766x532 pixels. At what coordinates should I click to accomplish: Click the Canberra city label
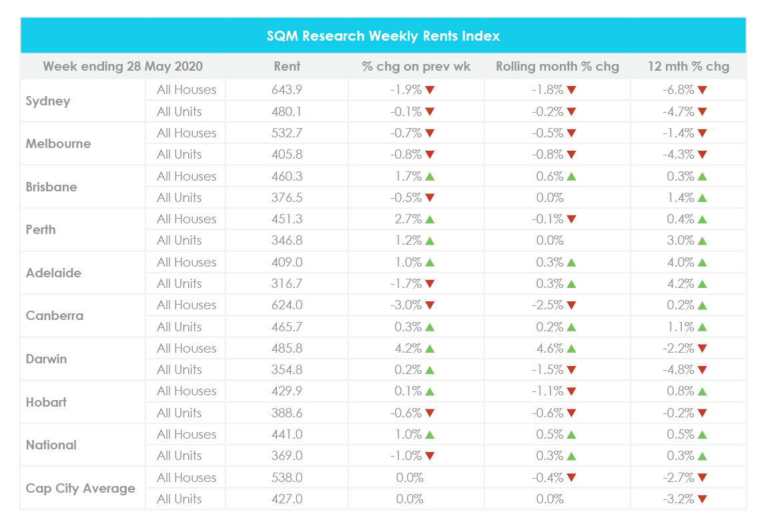(54, 315)
